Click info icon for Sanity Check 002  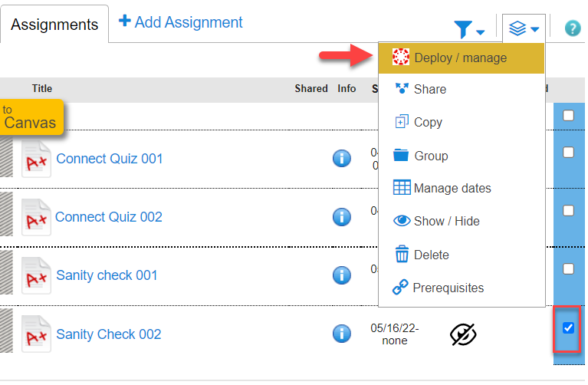[342, 334]
